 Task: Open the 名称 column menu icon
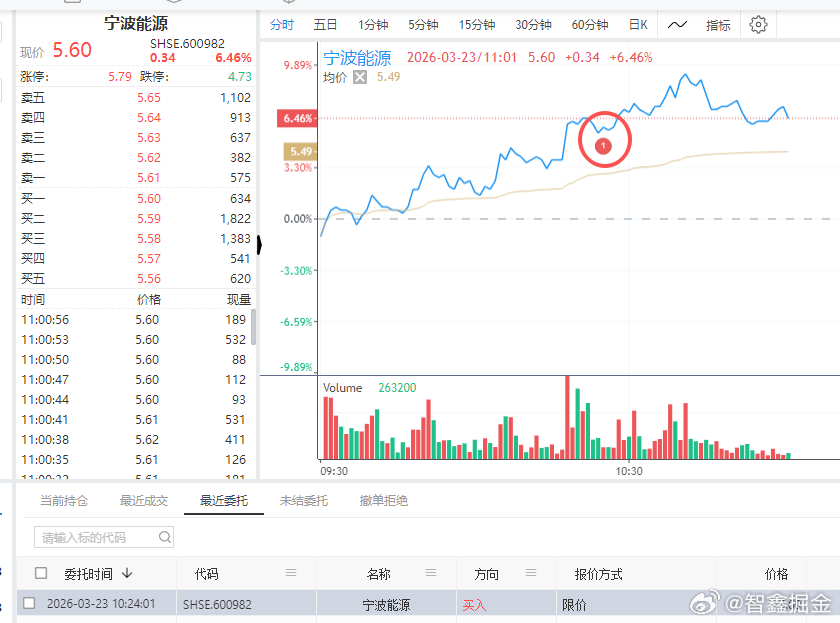[432, 573]
